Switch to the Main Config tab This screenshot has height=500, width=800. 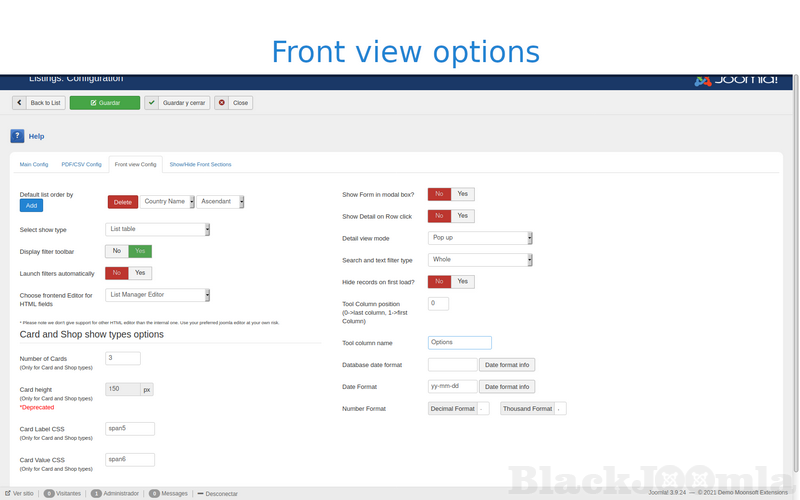click(x=34, y=164)
